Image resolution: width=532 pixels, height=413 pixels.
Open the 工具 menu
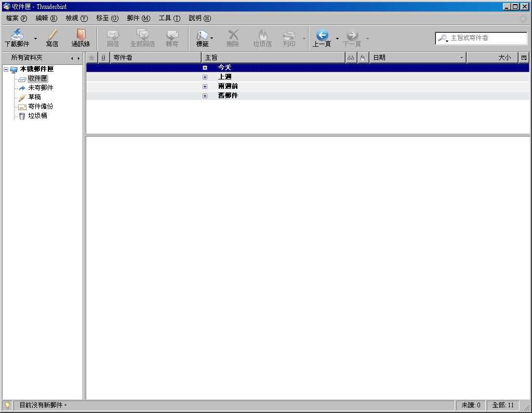pos(169,18)
